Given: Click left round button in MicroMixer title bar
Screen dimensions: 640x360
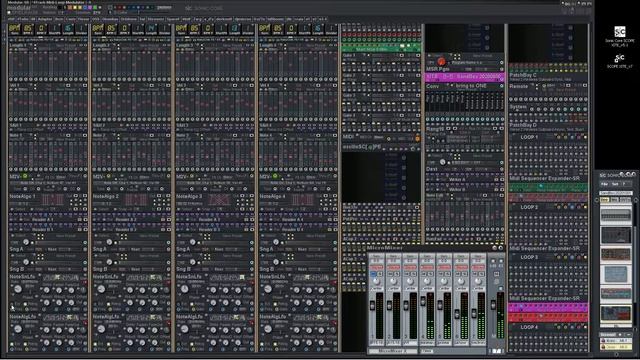Looking at the screenshot, I should (495, 248).
